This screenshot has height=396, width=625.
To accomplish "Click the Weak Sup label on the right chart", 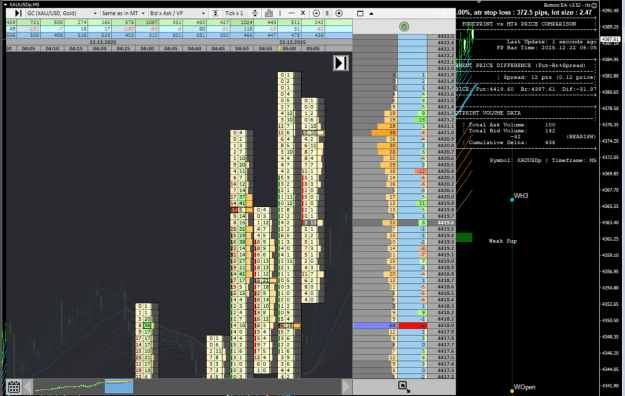I will click(x=503, y=241).
